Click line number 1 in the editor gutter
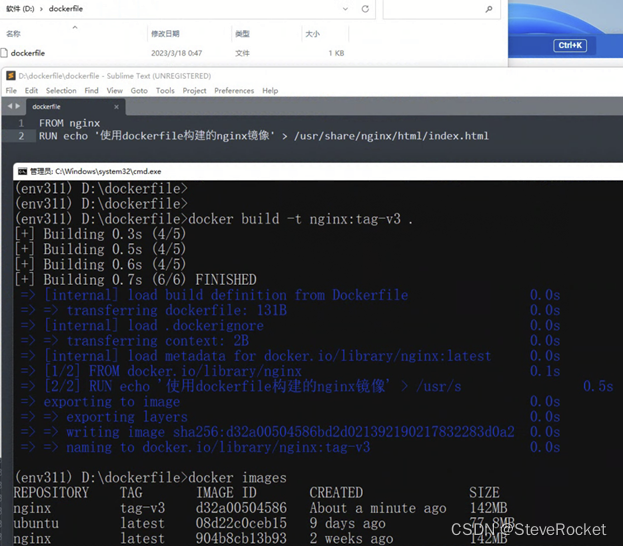623x546 pixels. tap(21, 123)
